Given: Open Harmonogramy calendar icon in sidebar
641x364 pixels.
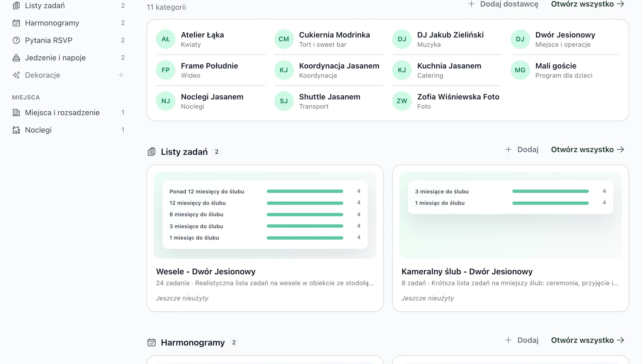Looking at the screenshot, I should (16, 23).
